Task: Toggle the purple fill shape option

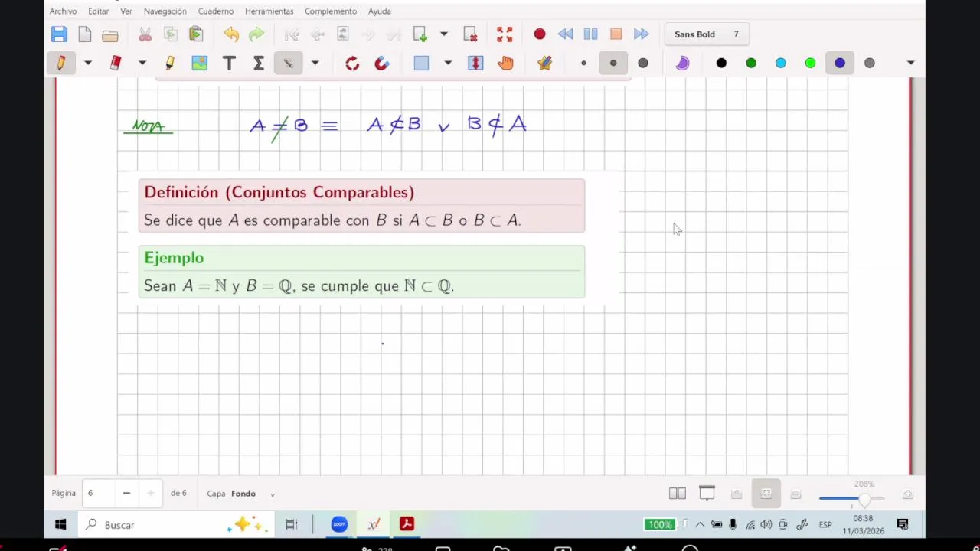Action: point(682,63)
